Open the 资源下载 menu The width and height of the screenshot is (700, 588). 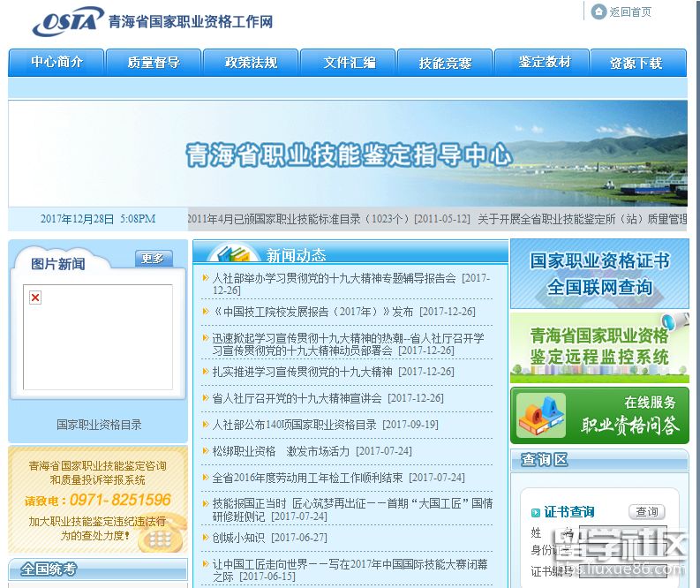click(x=638, y=63)
